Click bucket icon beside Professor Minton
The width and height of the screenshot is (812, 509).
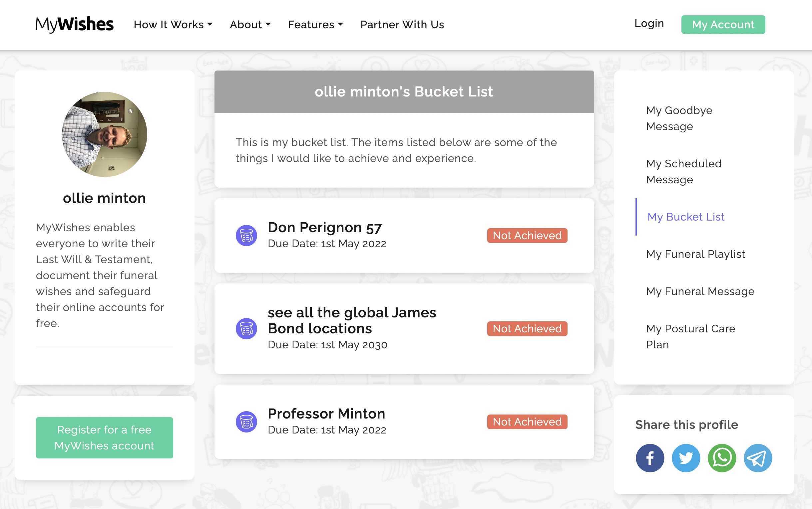(246, 422)
